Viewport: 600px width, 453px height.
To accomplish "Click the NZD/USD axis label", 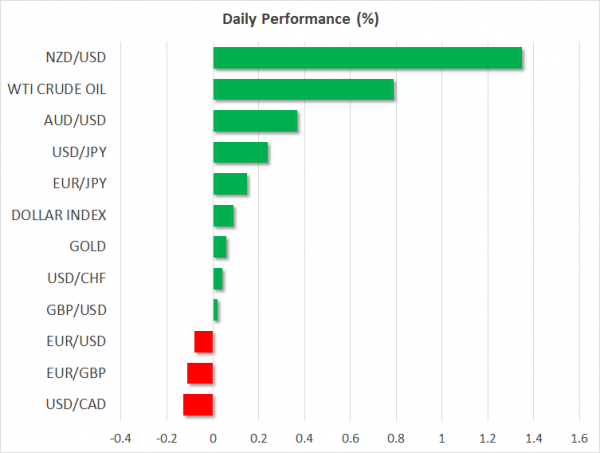I will pyautogui.click(x=79, y=58).
